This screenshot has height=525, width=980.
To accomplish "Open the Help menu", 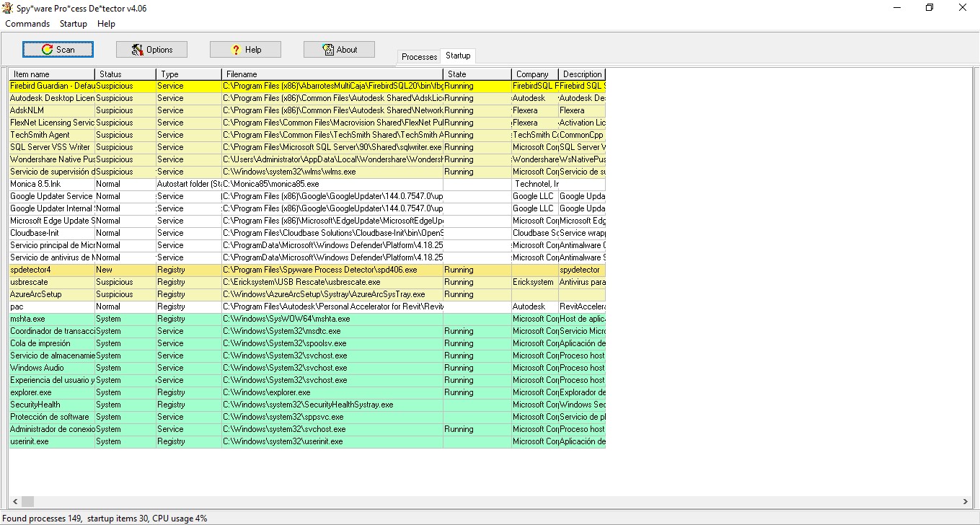I will point(106,23).
